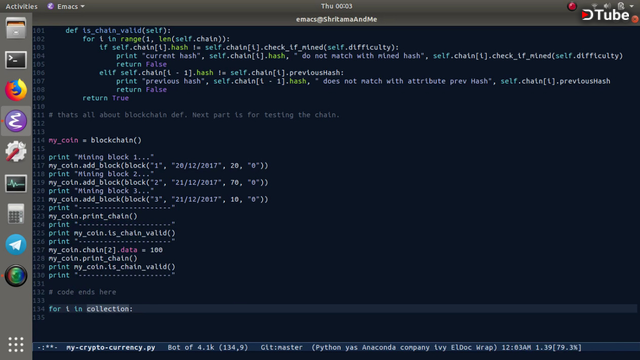Click 'def is_chain_valid(self):' on line 101
The height and width of the screenshot is (360, 640).
pyautogui.click(x=118, y=30)
